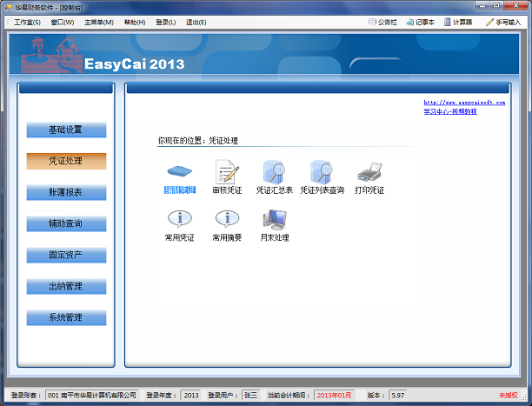This screenshot has width=532, height=406.
Task: Open the 公告栏 bulletin board toolbar item
Action: [x=382, y=23]
